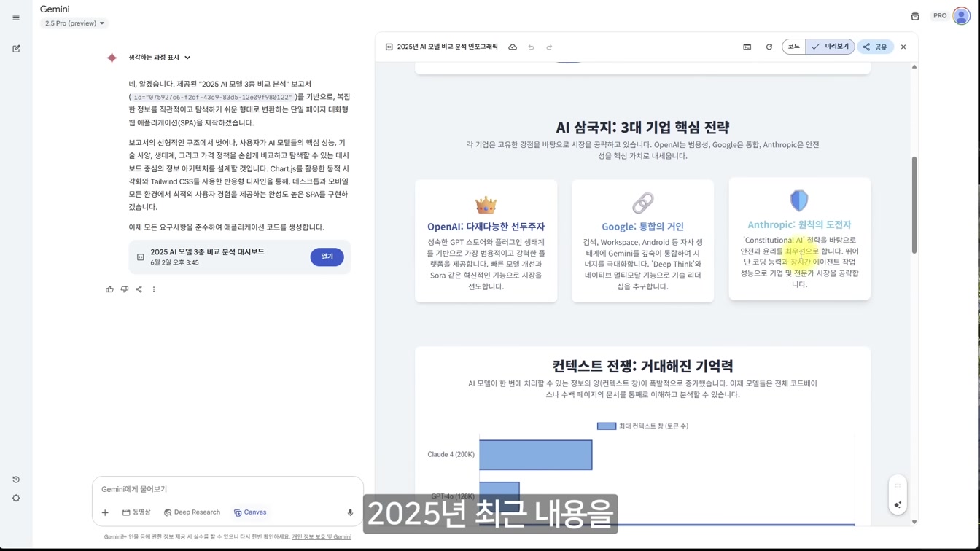Click the canvas title 2025년 AI 모델 비교 분석 인포그래픽

[447, 47]
